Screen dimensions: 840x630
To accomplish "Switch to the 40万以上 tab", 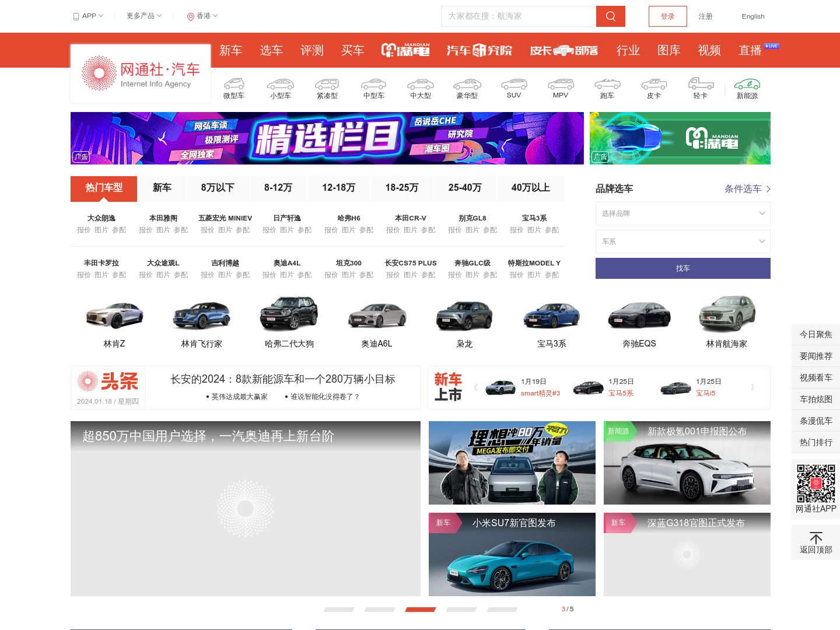I will coord(531,188).
